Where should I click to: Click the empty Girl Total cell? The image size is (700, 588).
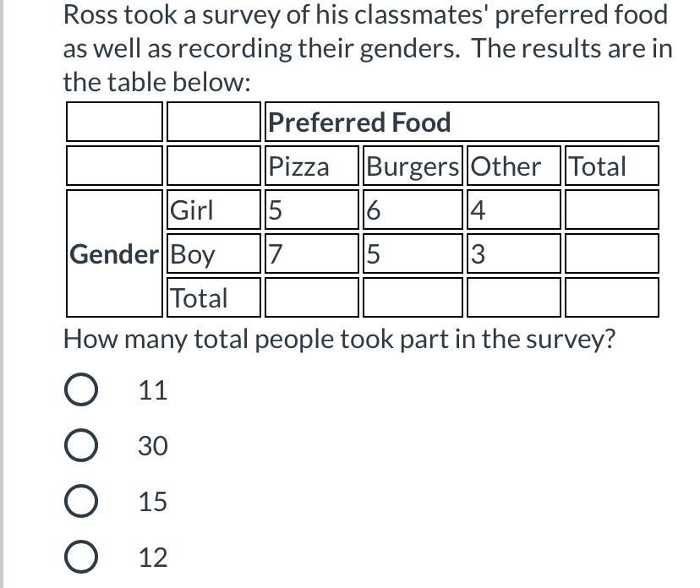click(611, 210)
